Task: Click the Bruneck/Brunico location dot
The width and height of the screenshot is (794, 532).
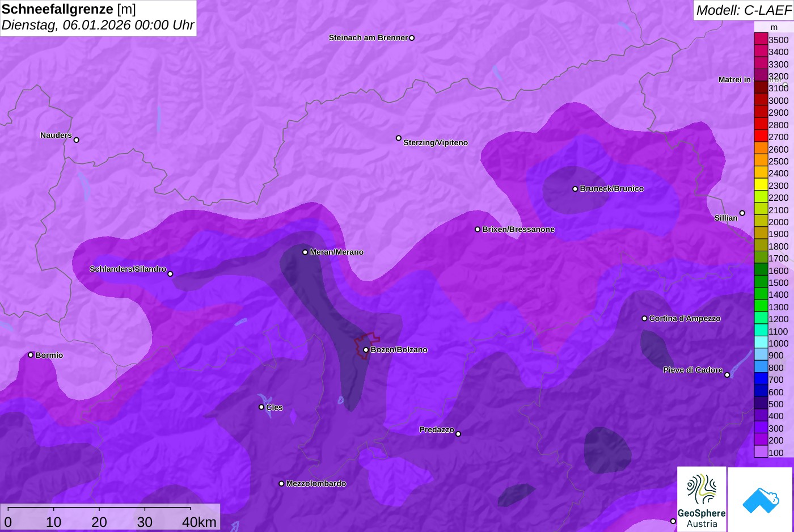Action: 575,189
